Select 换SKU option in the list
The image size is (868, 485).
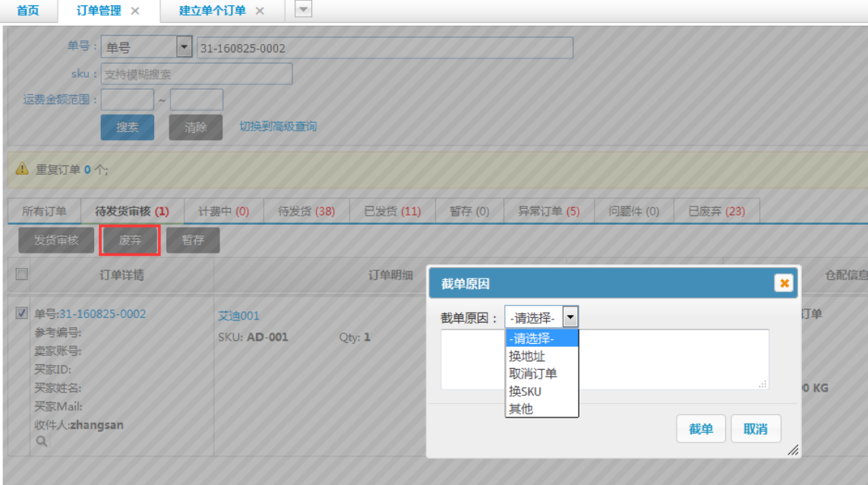pos(526,391)
